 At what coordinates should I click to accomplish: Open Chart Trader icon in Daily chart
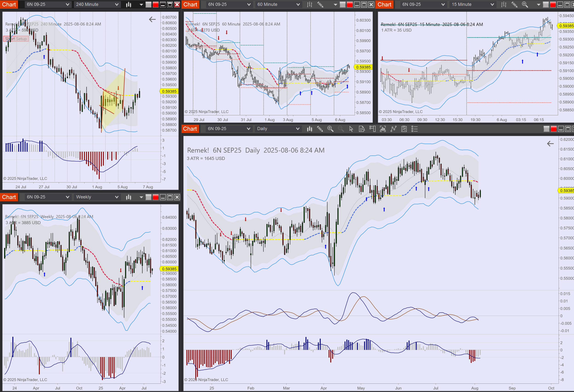[372, 129]
